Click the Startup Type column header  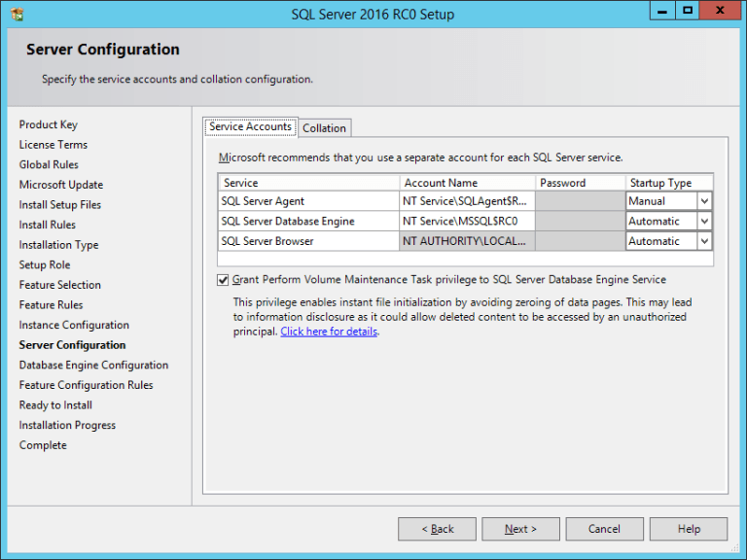click(x=669, y=183)
